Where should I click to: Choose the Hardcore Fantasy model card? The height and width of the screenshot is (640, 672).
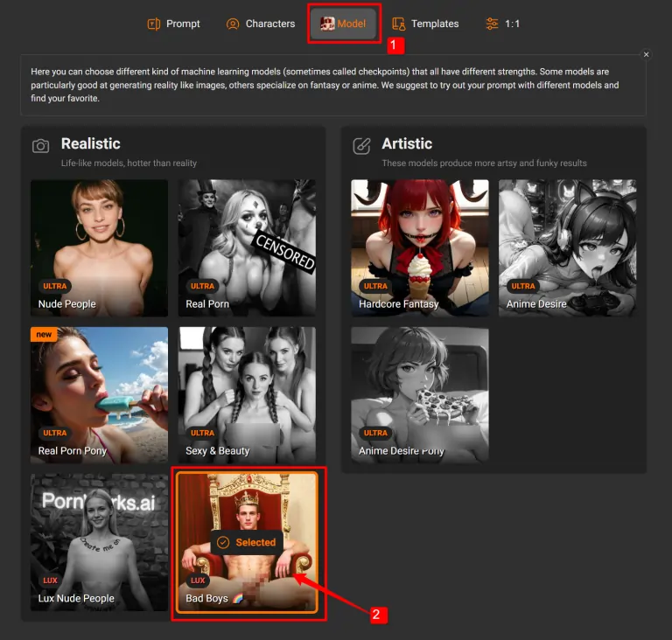(420, 248)
